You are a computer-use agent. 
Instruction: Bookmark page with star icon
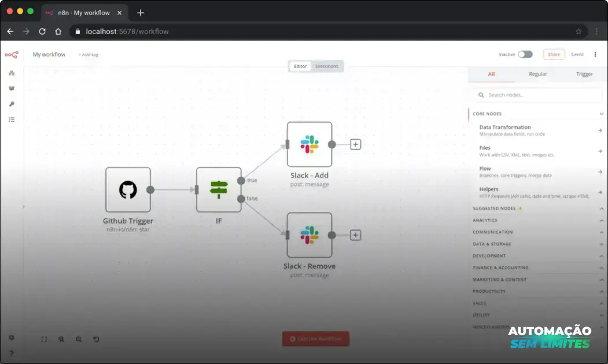[578, 31]
